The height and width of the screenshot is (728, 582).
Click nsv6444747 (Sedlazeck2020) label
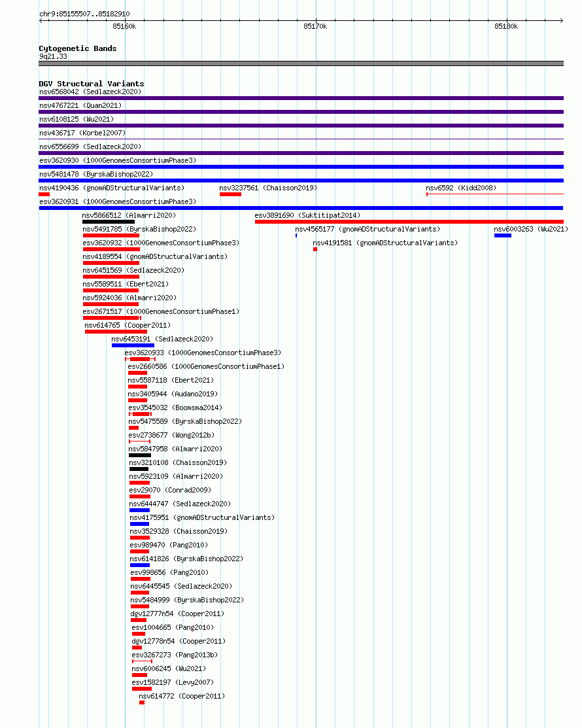click(x=180, y=504)
